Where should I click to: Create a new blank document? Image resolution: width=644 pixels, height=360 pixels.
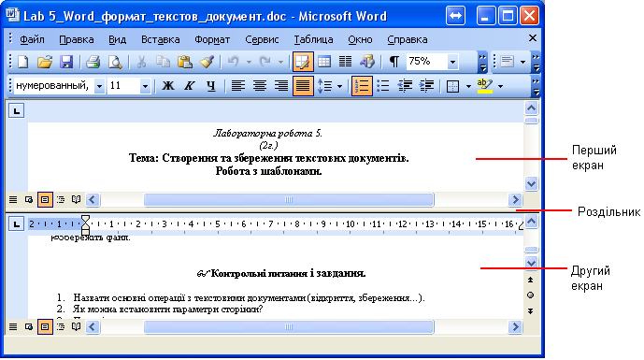[23, 62]
